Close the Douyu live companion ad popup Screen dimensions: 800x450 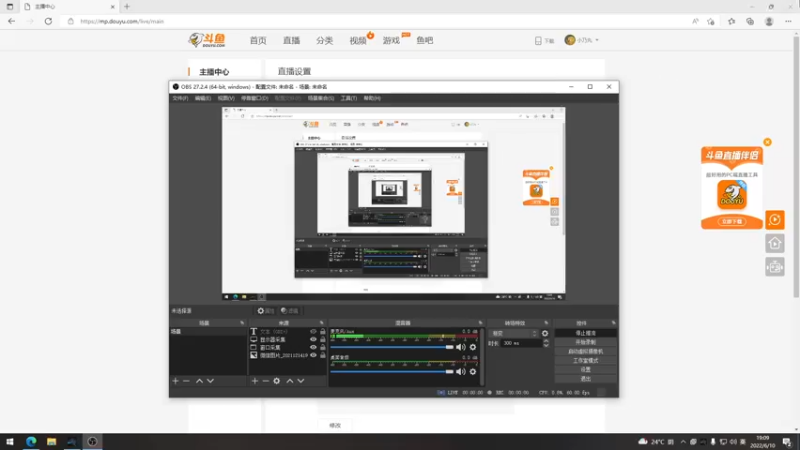click(x=767, y=142)
